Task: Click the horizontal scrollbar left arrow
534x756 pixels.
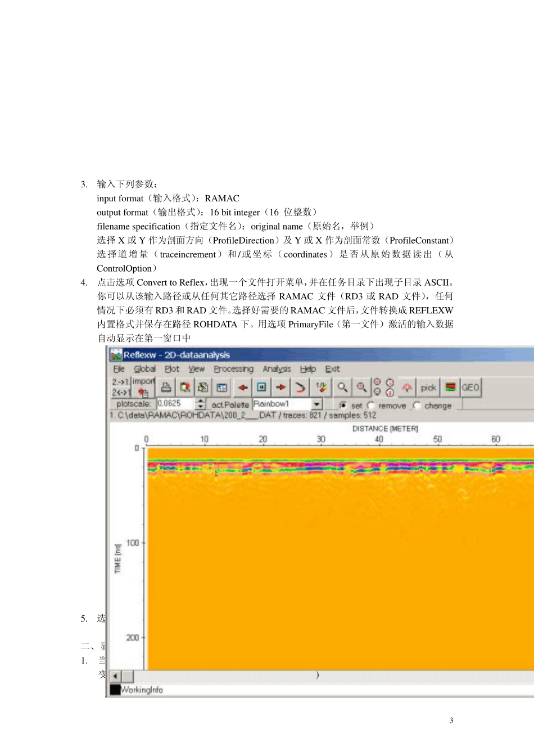Action: tap(115, 676)
